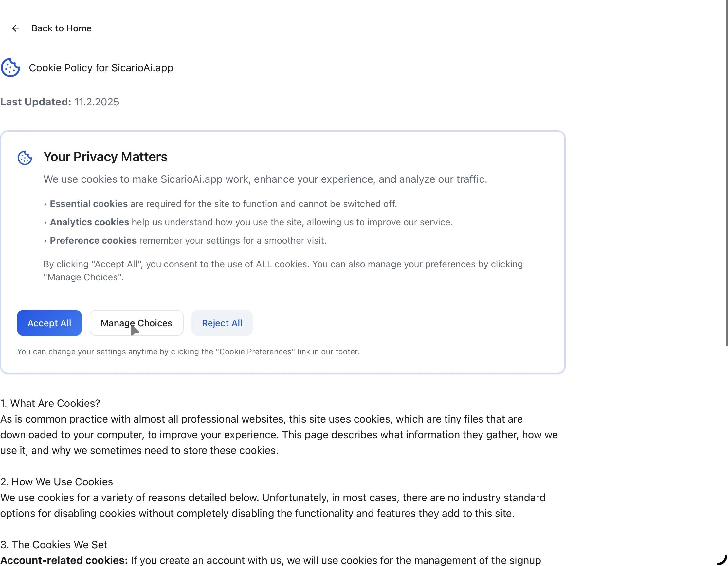Open Manage Choices for cookie preferences
Viewport: 728px width, 566px height.
136,323
